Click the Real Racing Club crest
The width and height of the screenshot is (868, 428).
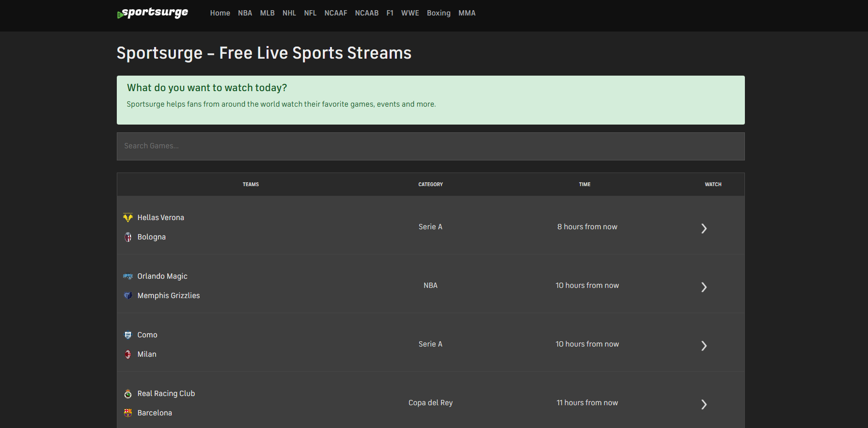click(x=128, y=394)
